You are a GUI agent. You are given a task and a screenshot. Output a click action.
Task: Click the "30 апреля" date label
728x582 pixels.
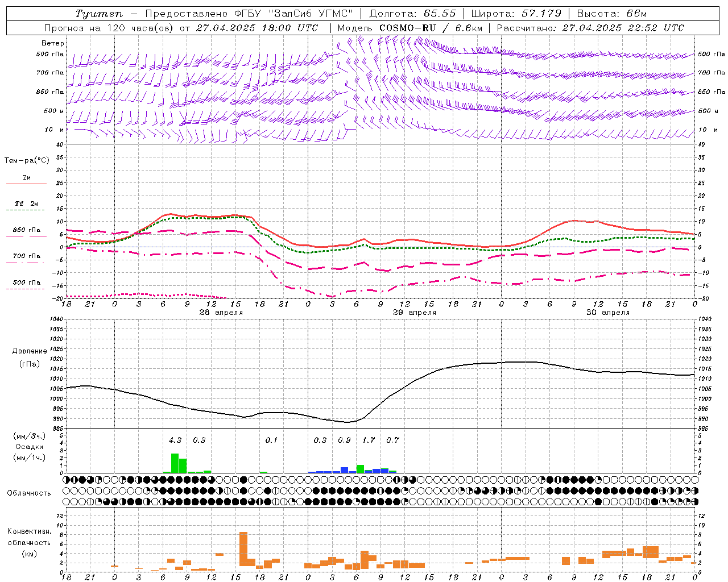tap(608, 313)
